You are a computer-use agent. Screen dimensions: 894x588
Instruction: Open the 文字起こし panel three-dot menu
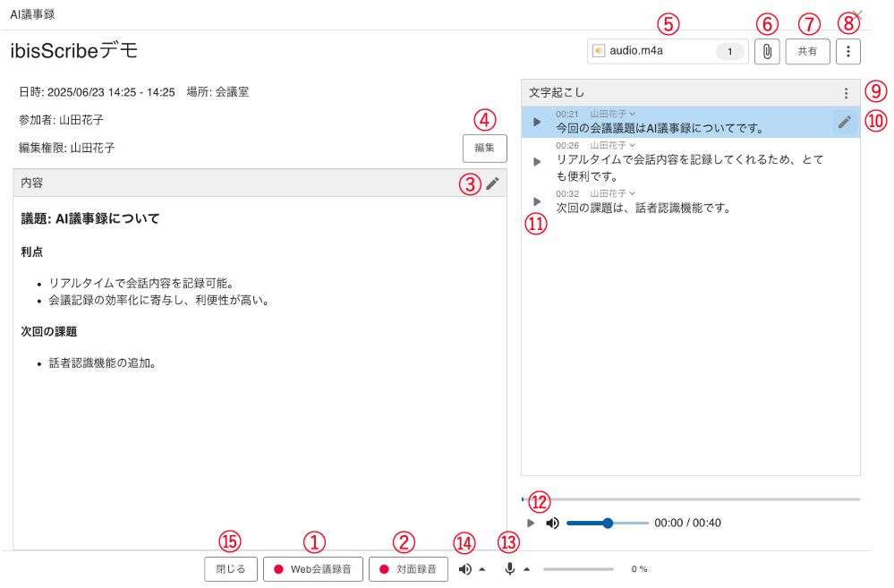(x=846, y=91)
